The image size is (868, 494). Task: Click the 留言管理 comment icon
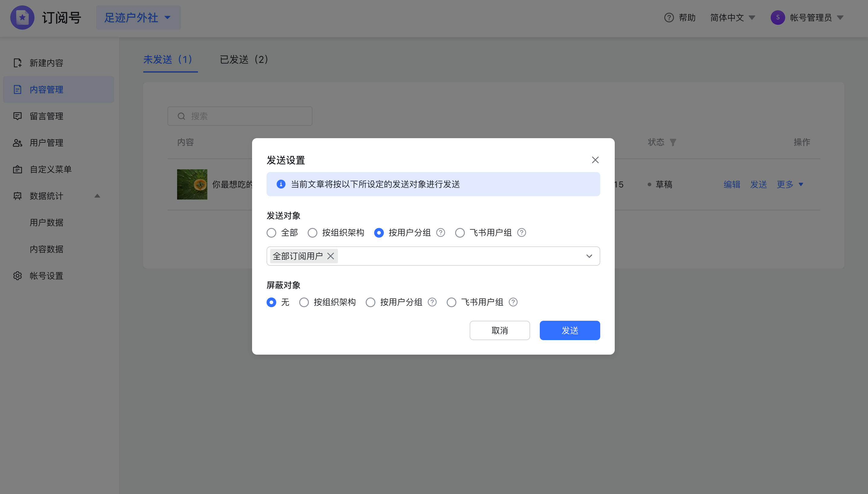(x=17, y=116)
